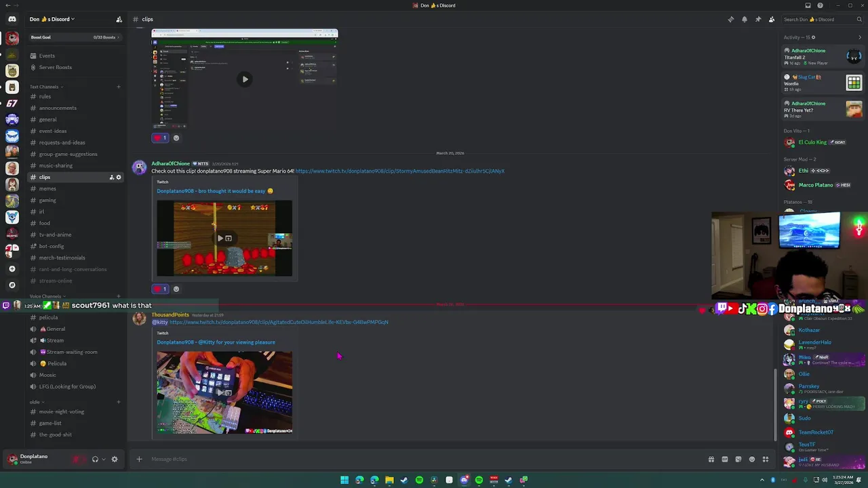Add reaction smiley under top video
Image resolution: width=868 pixels, height=488 pixels.
click(176, 138)
